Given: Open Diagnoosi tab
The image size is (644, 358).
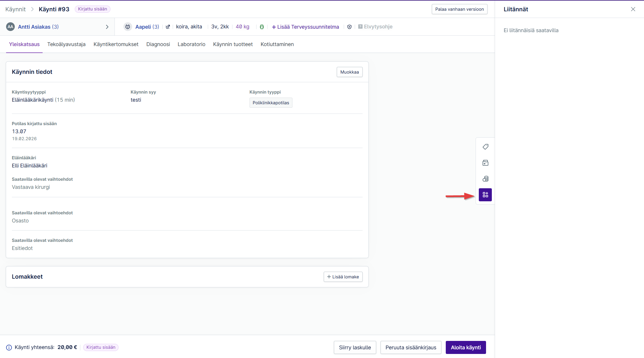Looking at the screenshot, I should coord(158,44).
